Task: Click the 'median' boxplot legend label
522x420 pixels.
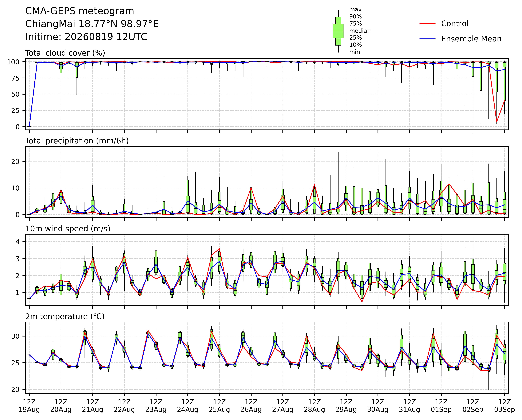Action: pos(360,31)
